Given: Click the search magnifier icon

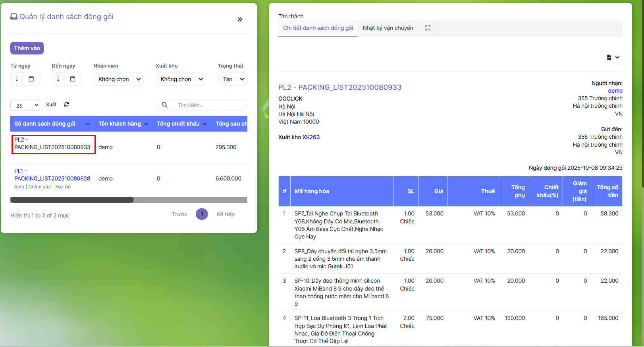Looking at the screenshot, I should (x=165, y=105).
